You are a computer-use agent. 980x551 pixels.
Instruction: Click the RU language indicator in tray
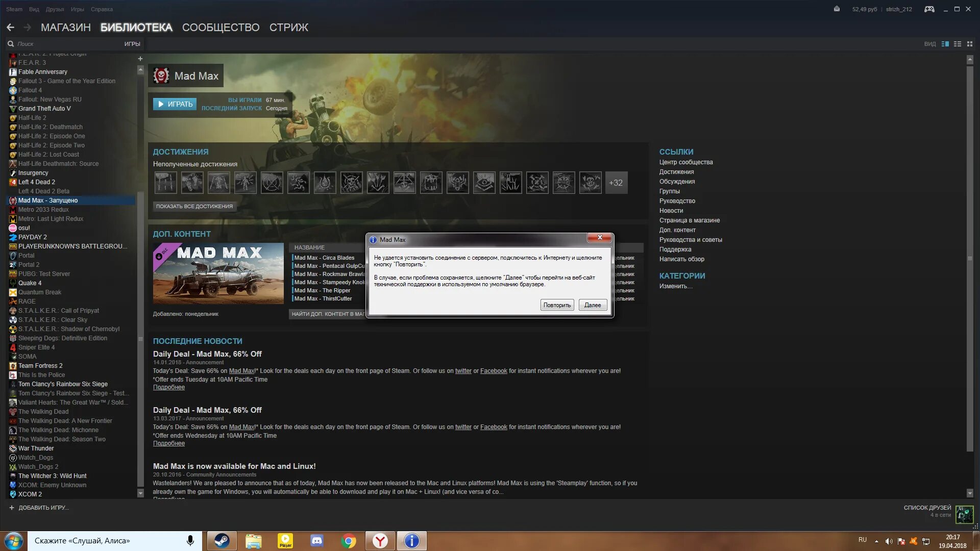[x=862, y=540]
